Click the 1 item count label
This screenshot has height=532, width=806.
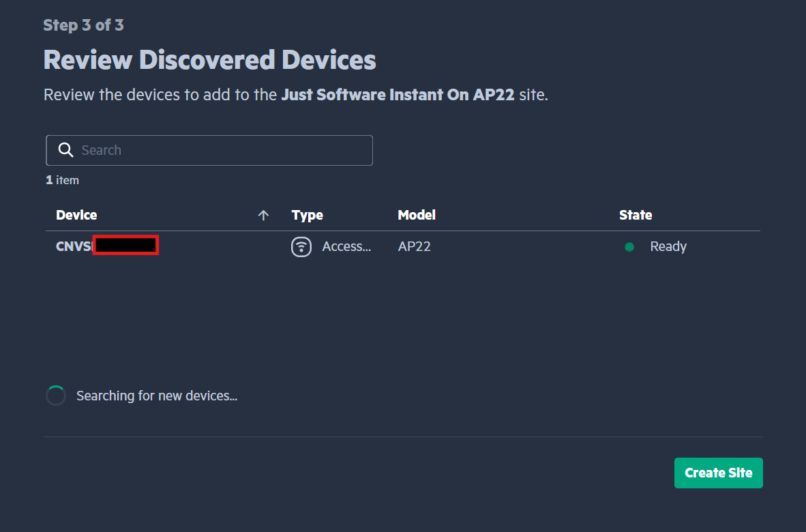pos(62,180)
